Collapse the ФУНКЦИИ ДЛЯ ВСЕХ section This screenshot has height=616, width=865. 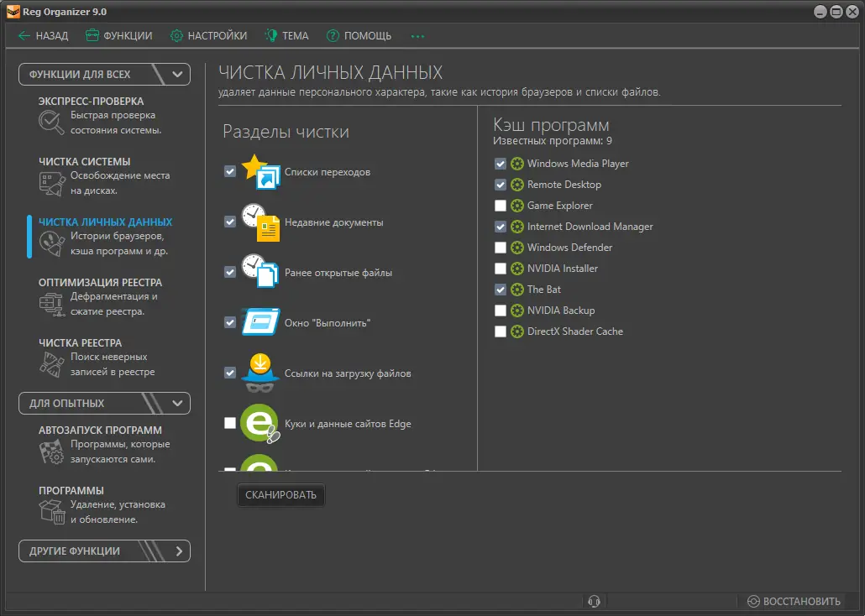click(177, 74)
